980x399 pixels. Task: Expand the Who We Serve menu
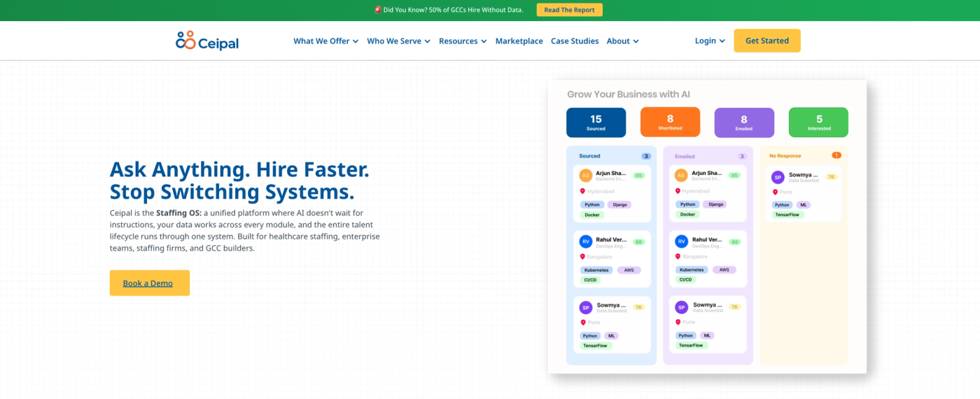[x=399, y=41]
